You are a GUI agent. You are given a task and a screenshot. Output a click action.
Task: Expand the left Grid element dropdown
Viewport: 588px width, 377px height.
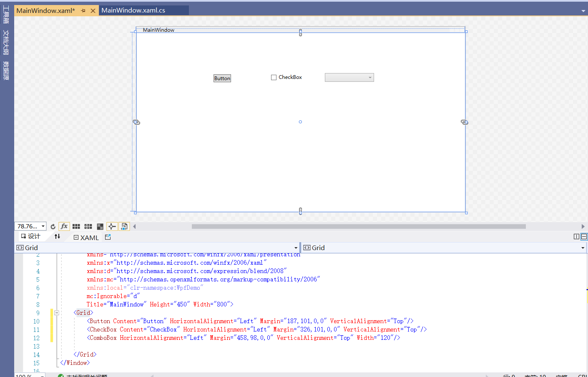(x=296, y=248)
